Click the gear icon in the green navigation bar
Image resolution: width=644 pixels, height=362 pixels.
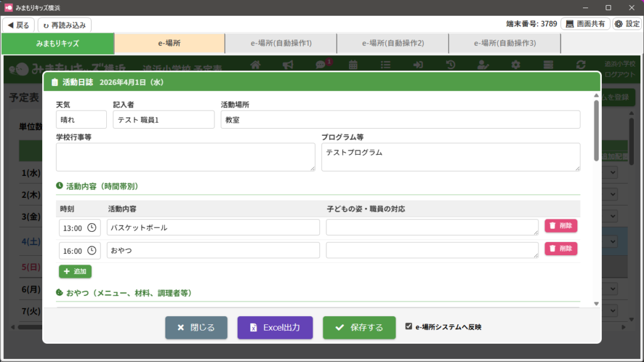click(516, 65)
